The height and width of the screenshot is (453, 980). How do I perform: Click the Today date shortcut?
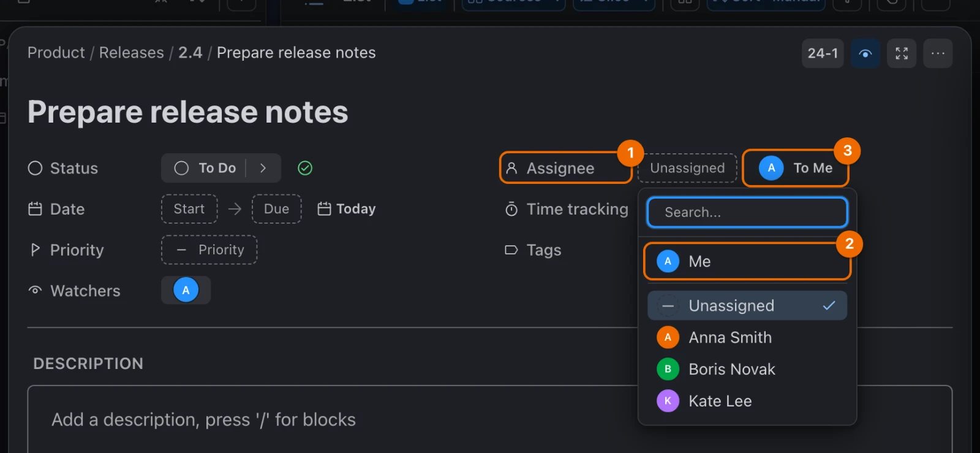pyautogui.click(x=347, y=209)
